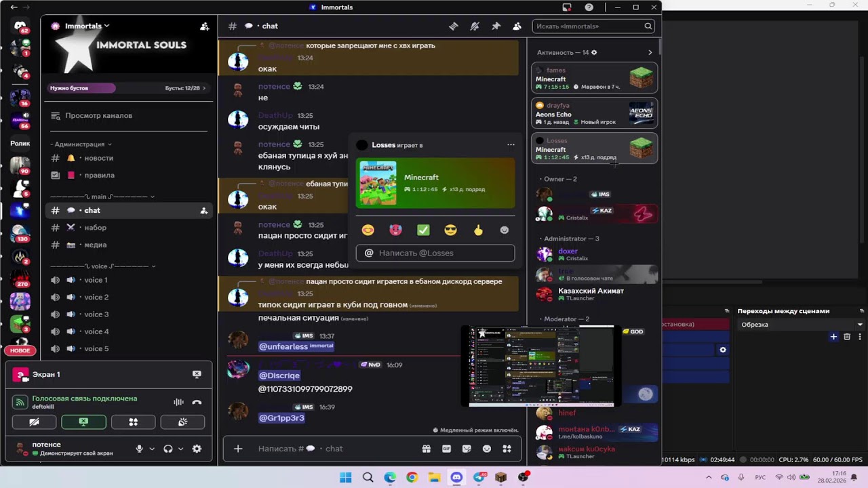Toggle camera on in voice panel
This screenshot has height=488, width=868.
[34, 422]
